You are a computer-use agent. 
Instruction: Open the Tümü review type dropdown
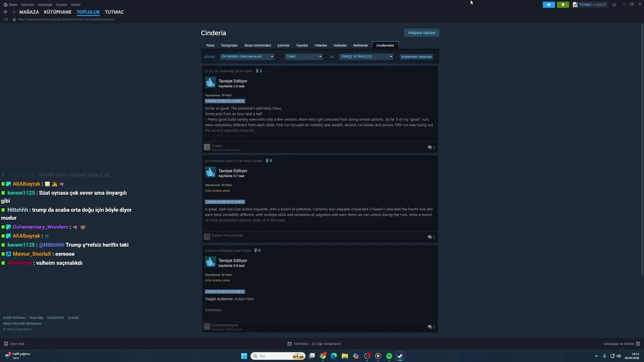(303, 57)
